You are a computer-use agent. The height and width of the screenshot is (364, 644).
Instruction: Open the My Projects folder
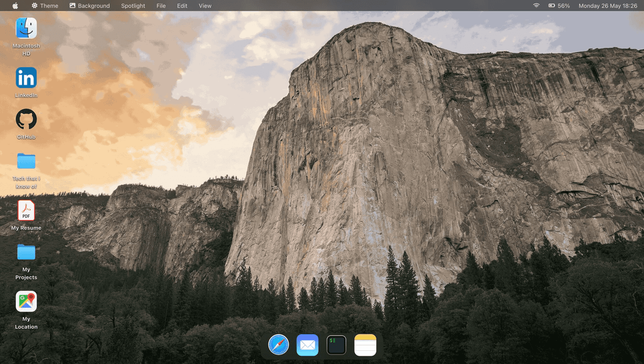[26, 252]
